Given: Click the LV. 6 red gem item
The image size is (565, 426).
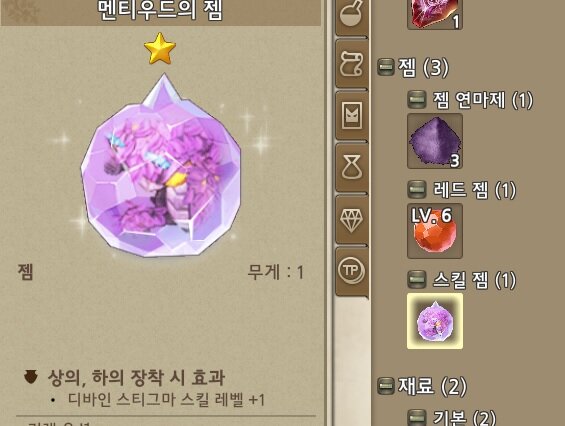Looking at the screenshot, I should point(435,231).
